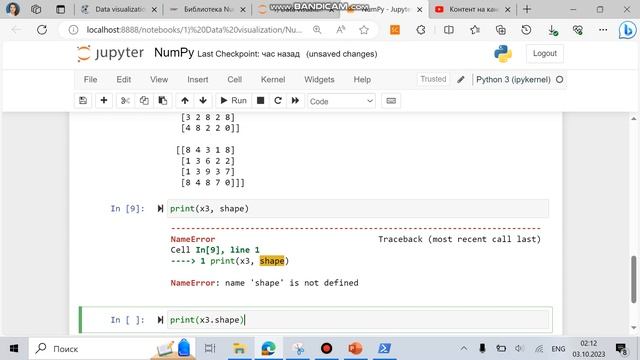Open the Bing Copilot sidebar icon
This screenshot has height=360, width=640.
(627, 30)
